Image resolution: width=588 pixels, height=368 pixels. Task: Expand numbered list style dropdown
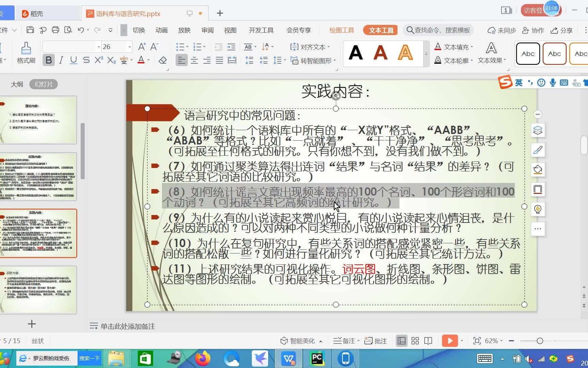(204, 47)
